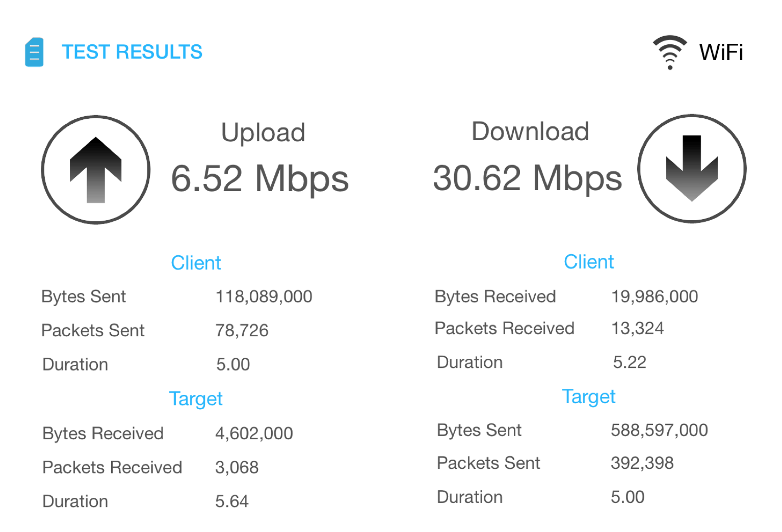Select the 6.52 Mbps upload speed
Viewport: 782px width, 532px height.
coord(259,179)
